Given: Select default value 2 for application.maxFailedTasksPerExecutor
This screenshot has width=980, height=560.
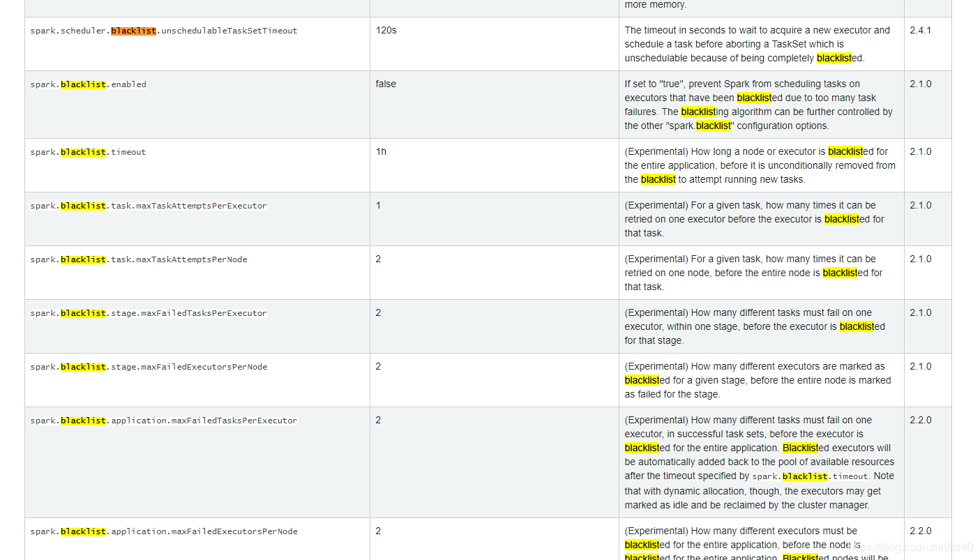Looking at the screenshot, I should pos(378,420).
